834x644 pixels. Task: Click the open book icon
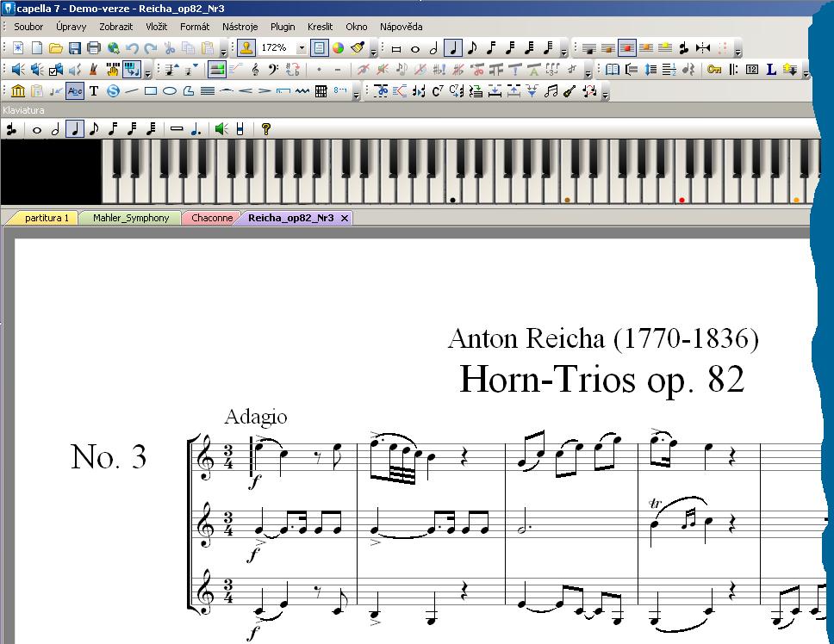(613, 70)
